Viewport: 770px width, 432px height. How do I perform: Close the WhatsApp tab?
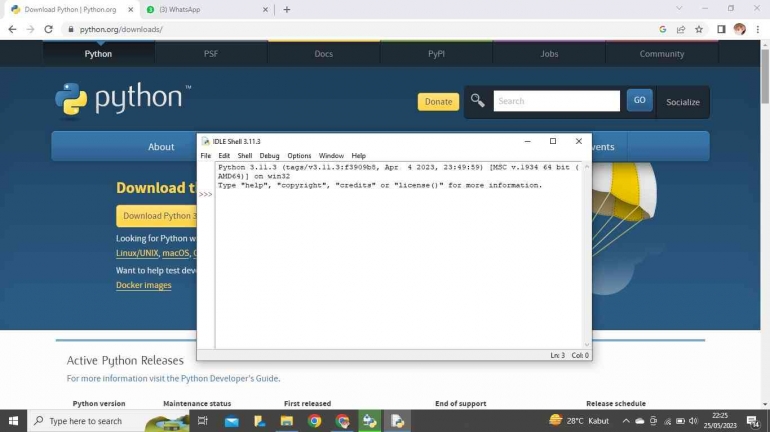pyautogui.click(x=265, y=9)
